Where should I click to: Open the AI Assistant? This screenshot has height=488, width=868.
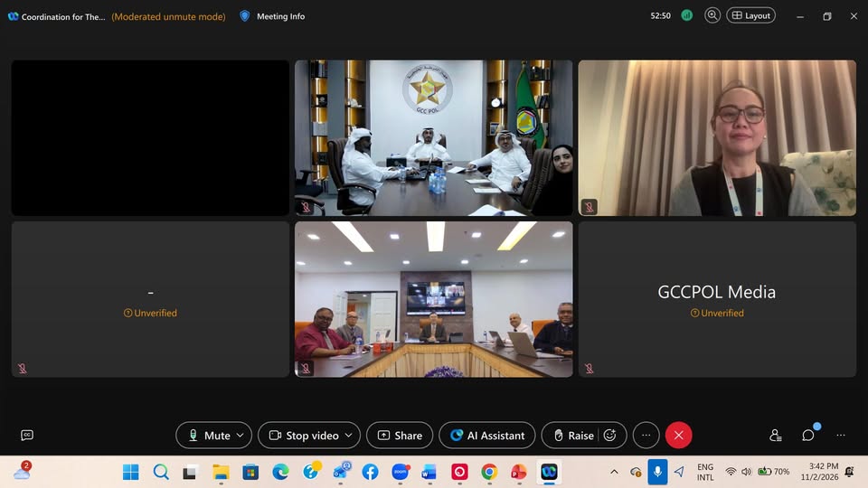487,435
